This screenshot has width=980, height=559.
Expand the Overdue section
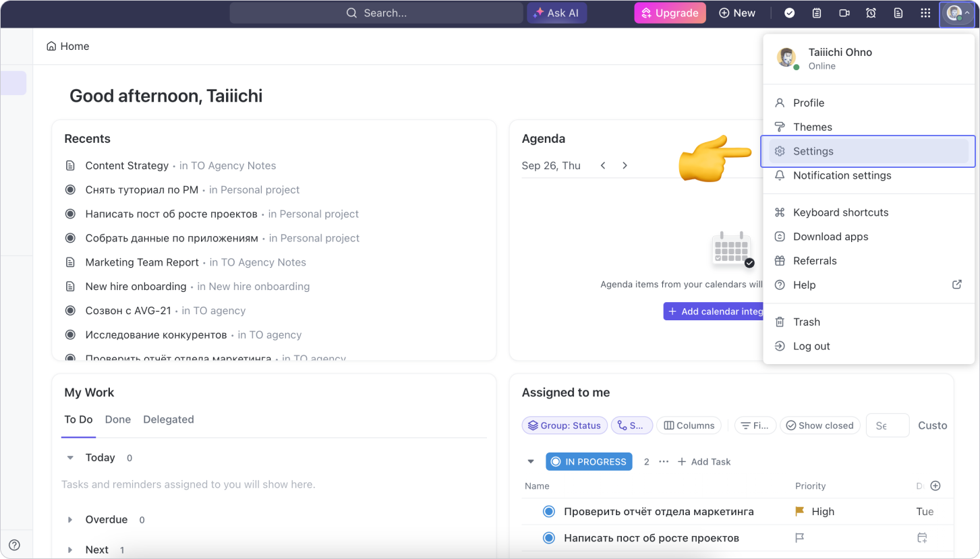click(x=70, y=520)
